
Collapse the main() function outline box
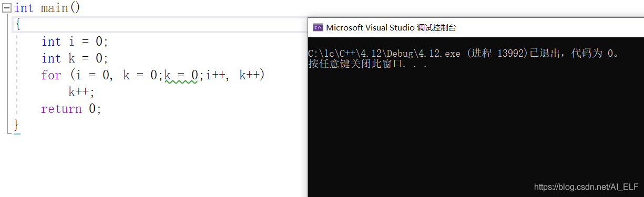point(7,7)
